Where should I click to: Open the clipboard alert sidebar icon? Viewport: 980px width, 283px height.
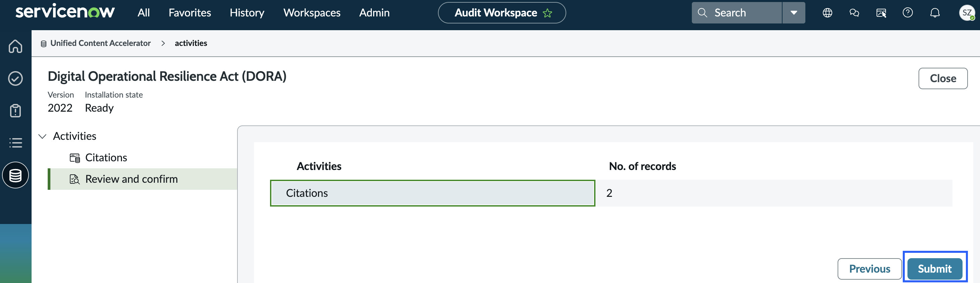tap(15, 111)
